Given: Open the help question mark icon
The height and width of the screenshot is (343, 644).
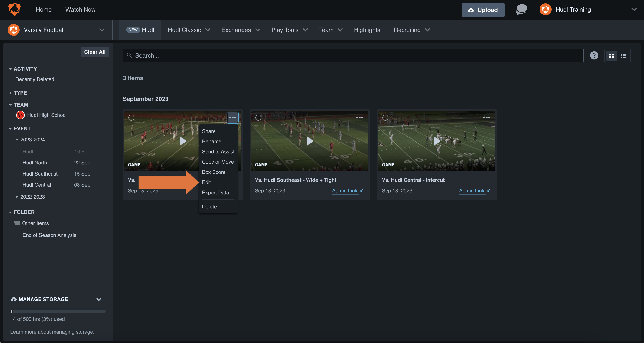Looking at the screenshot, I should (594, 55).
